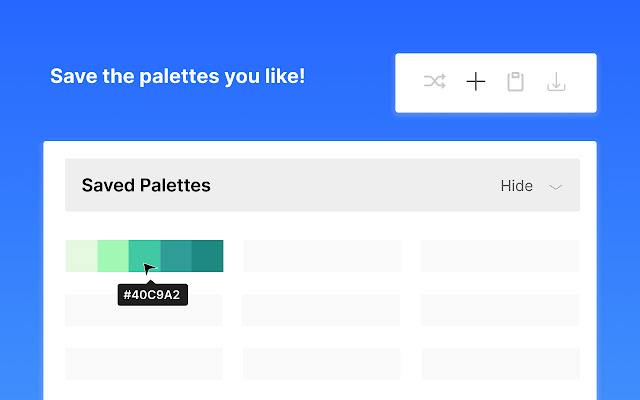Click the plus add palette icon
Screen dimensions: 640x400
[x=476, y=82]
